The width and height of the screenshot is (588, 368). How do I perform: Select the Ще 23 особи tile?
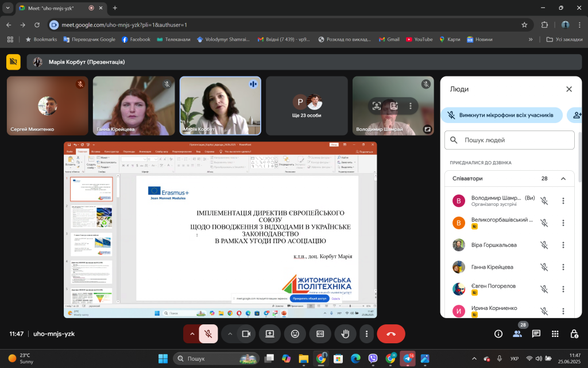tap(307, 106)
